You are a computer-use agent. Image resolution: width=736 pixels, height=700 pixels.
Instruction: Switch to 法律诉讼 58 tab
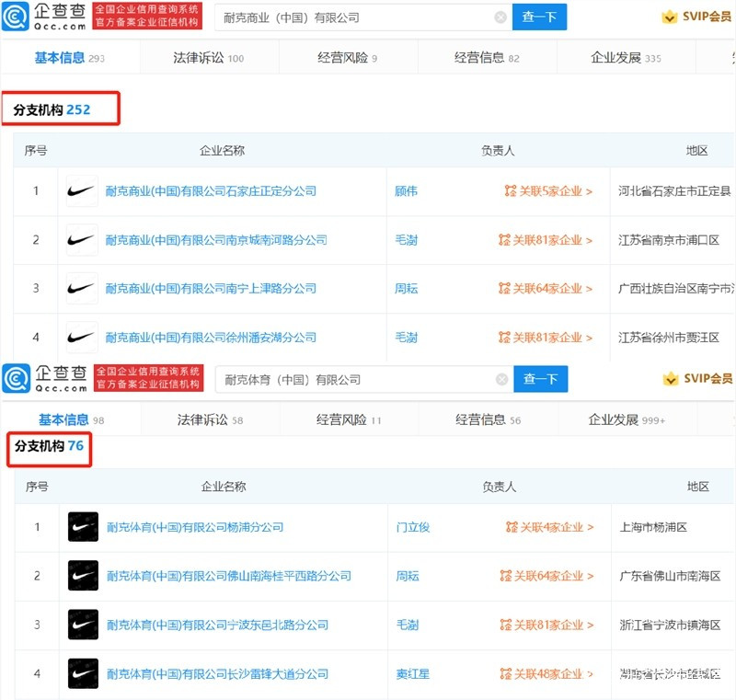pos(210,419)
